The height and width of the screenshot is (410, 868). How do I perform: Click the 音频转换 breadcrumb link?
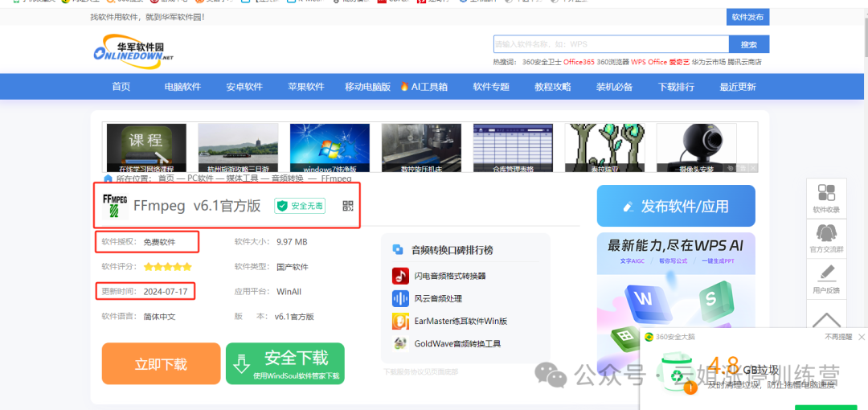coord(288,178)
